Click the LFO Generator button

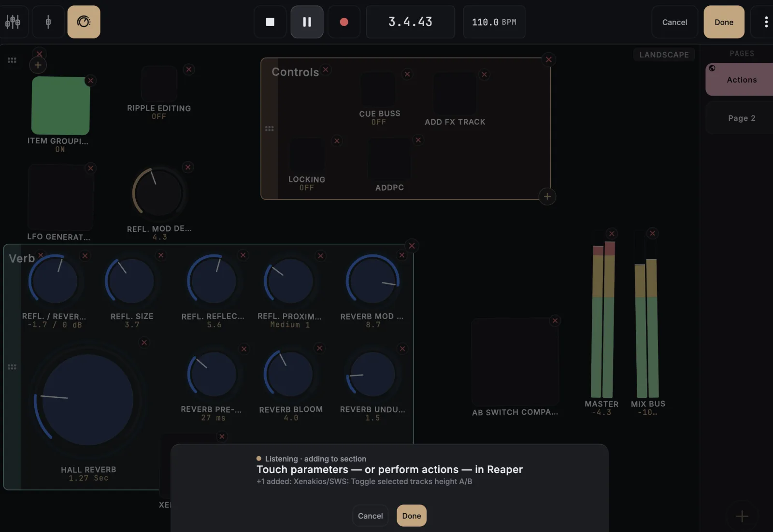point(60,197)
